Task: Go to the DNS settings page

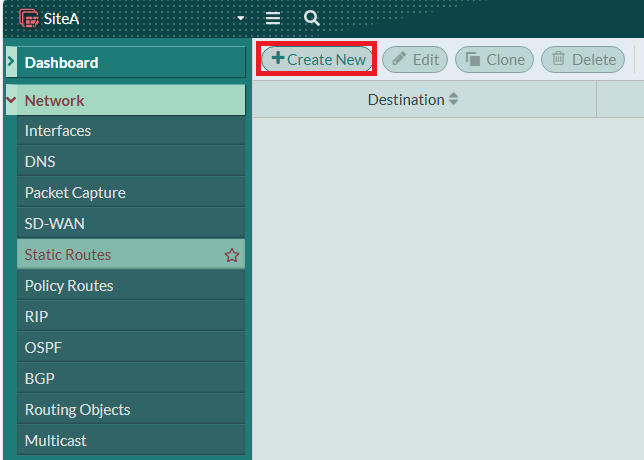Action: [x=131, y=161]
